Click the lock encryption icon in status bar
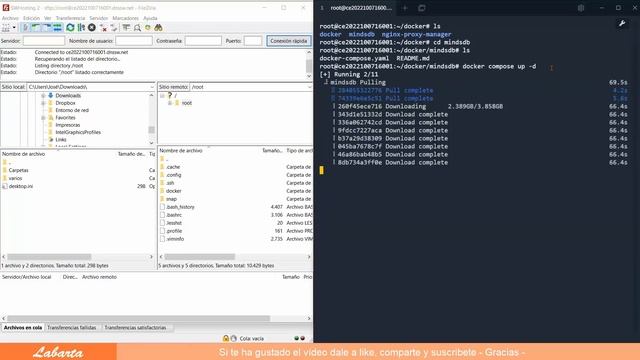Screen dimensions: 640x360 pyautogui.click(x=226, y=338)
